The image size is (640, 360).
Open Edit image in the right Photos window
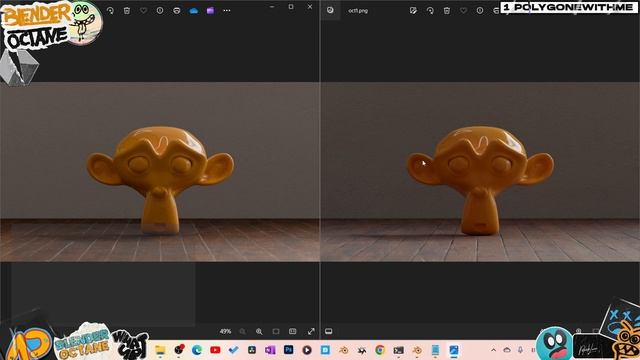pyautogui.click(x=413, y=11)
